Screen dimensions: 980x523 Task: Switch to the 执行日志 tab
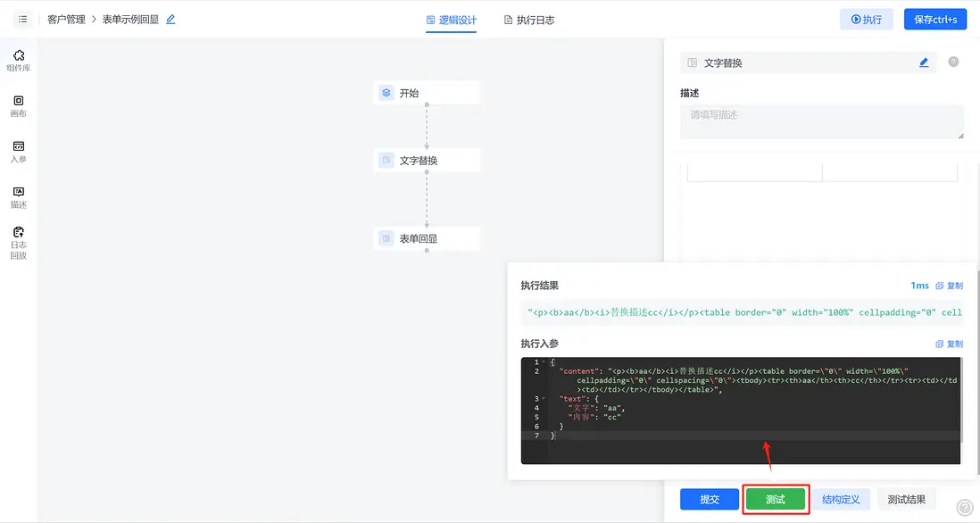tap(528, 20)
